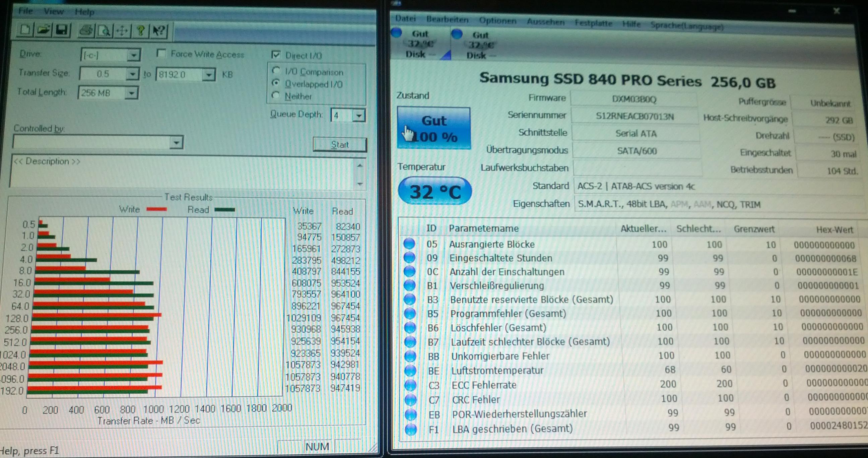The image size is (868, 458).
Task: Choose the Neither radio option
Action: (276, 95)
